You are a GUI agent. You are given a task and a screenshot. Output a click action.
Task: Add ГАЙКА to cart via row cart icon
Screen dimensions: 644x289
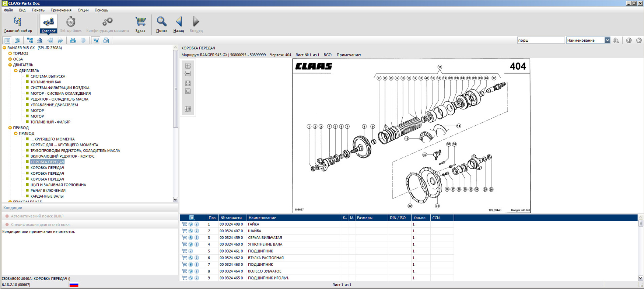[184, 224]
